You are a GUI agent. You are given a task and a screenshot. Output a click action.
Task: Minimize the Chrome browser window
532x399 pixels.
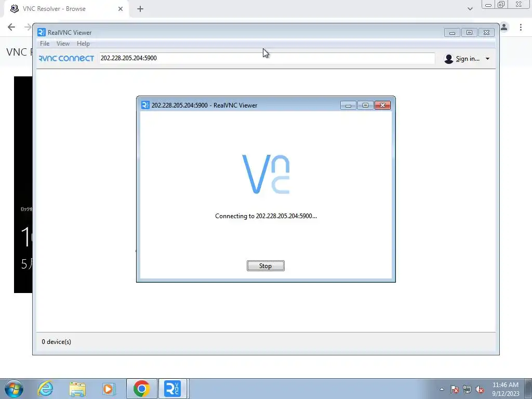pyautogui.click(x=488, y=4)
